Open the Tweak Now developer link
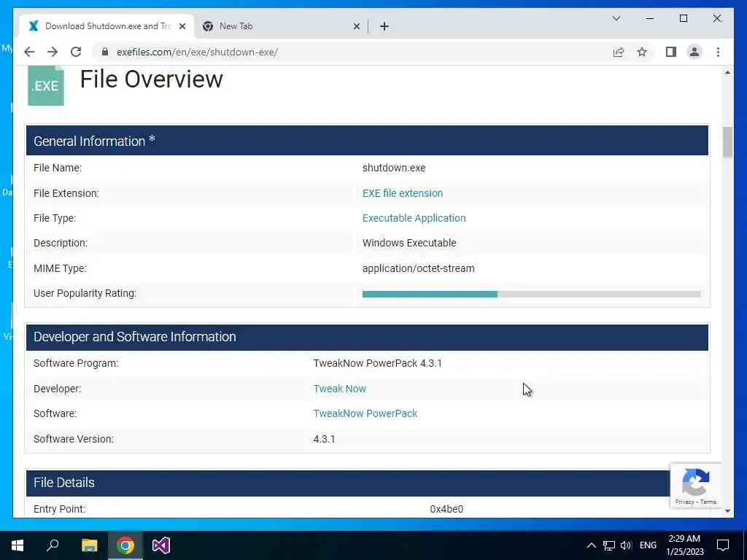This screenshot has width=747, height=560. coord(340,389)
